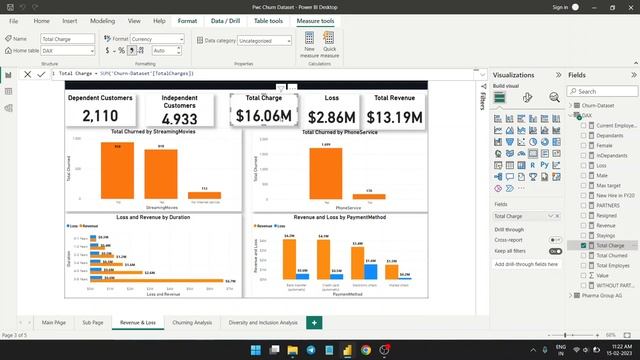
Task: Open the Home table dropdown showing DAX
Action: [x=68, y=51]
